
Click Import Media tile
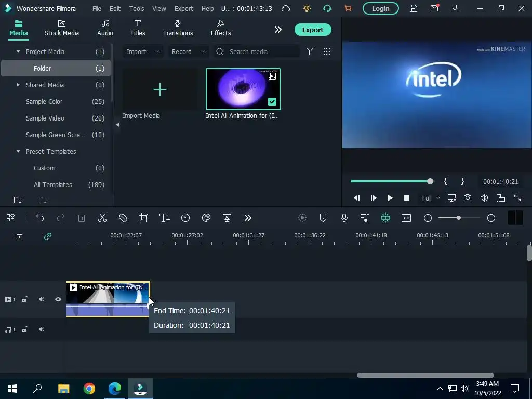click(160, 89)
